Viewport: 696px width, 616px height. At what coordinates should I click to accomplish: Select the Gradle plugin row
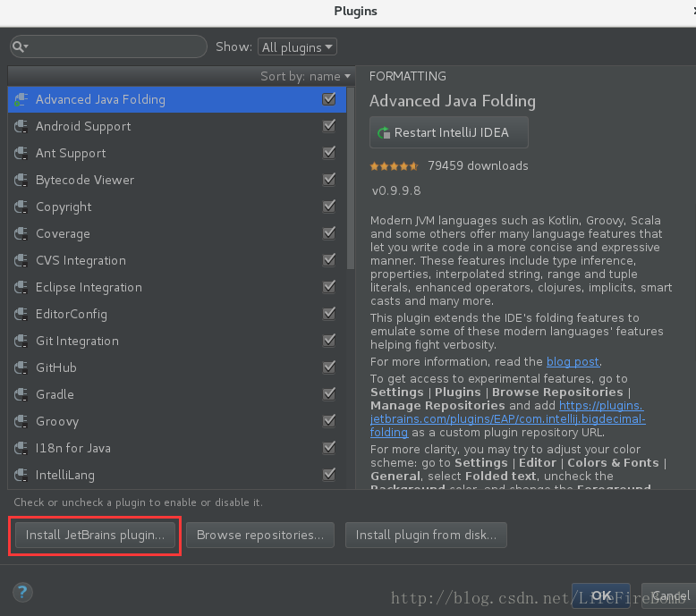click(177, 394)
